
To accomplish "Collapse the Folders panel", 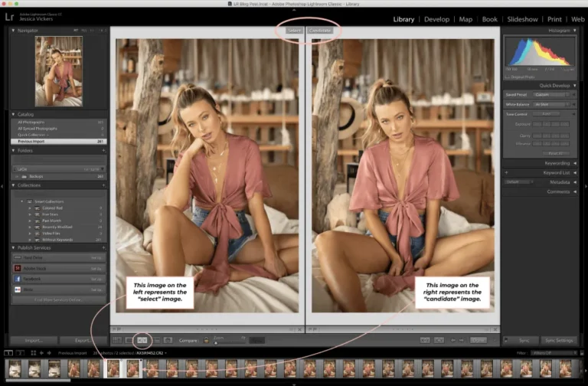I will (x=14, y=150).
